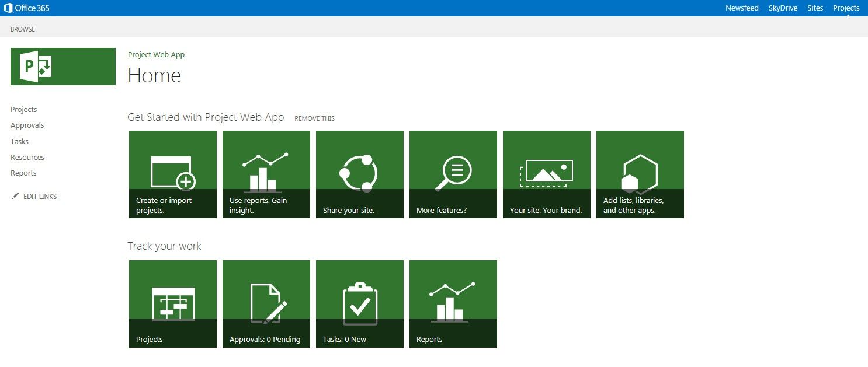Screen dimensions: 868x367
Task: Click the Reports chart icon under Track your work
Action: 452,302
